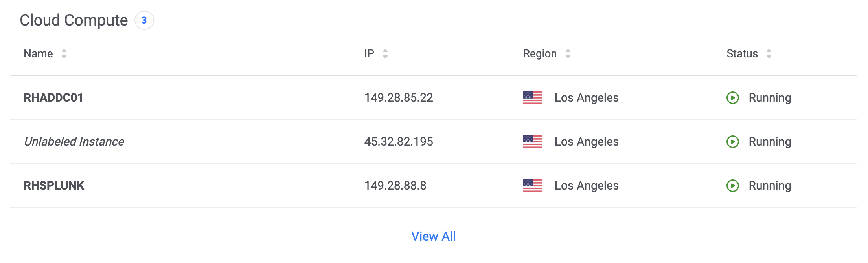Image resolution: width=868 pixels, height=263 pixels.
Task: Open the Unlabeled Instance entry
Action: tap(74, 142)
